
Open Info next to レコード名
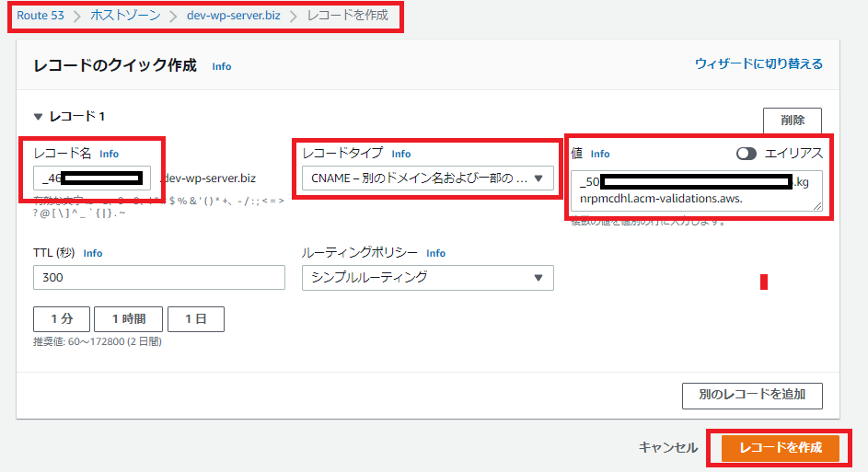tap(109, 154)
